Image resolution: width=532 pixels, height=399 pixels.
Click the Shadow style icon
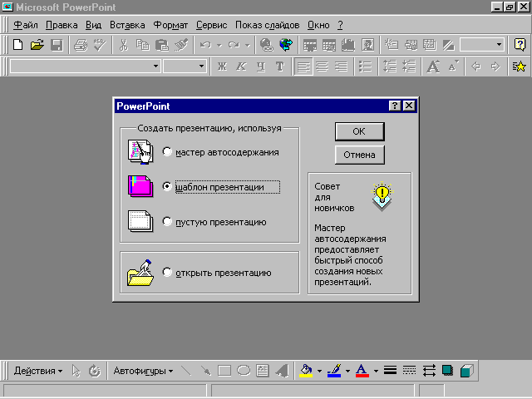click(x=447, y=371)
